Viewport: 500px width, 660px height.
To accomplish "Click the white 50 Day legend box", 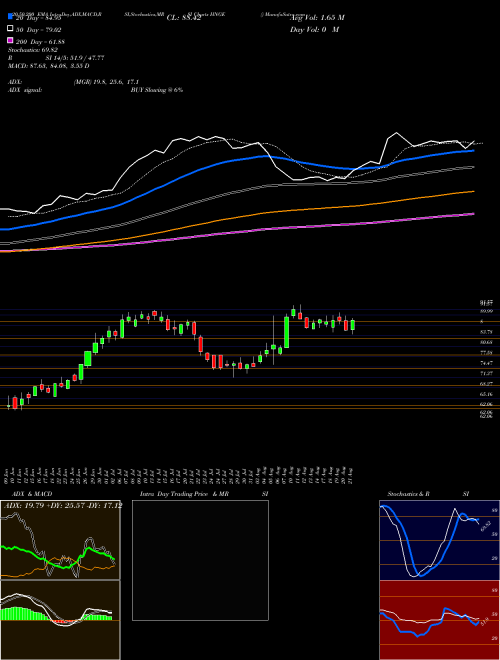I will click(x=10, y=29).
